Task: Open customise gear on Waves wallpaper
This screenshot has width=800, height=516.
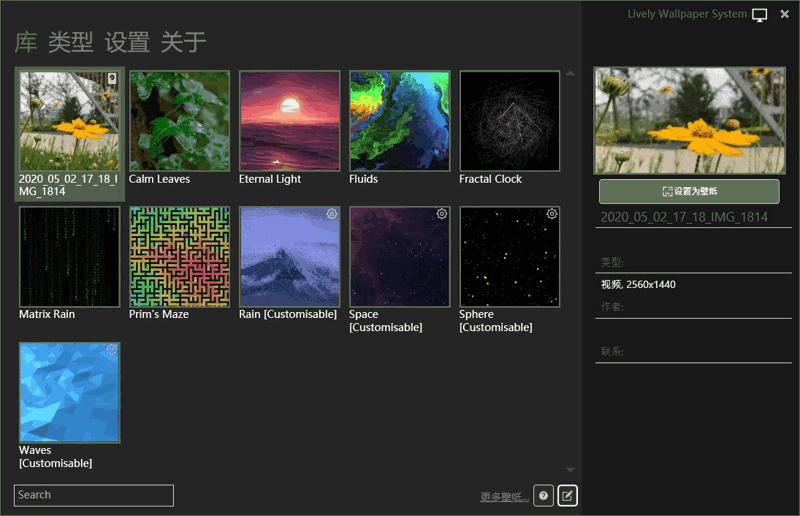Action: pos(112,350)
